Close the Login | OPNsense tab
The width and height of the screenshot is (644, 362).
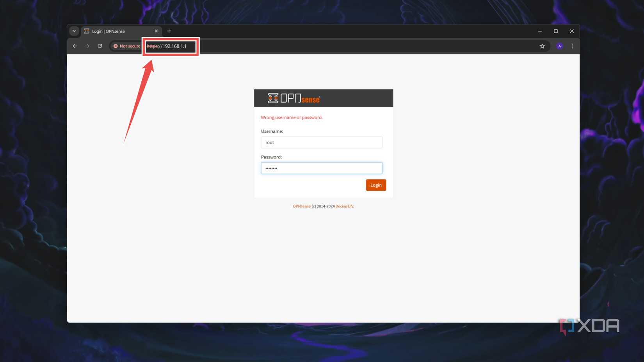tap(157, 31)
